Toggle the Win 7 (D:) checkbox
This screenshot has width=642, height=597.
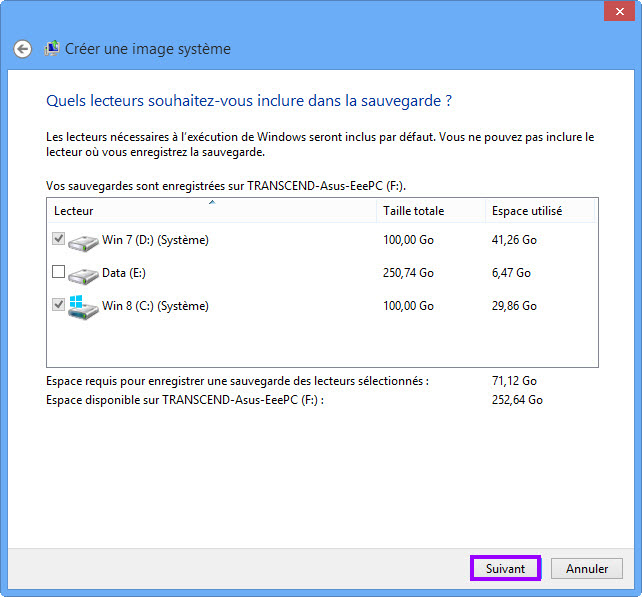[58, 239]
